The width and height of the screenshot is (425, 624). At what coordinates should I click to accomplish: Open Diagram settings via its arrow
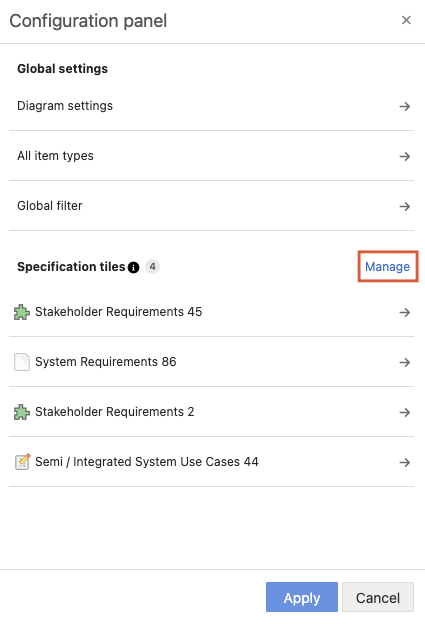(x=405, y=106)
